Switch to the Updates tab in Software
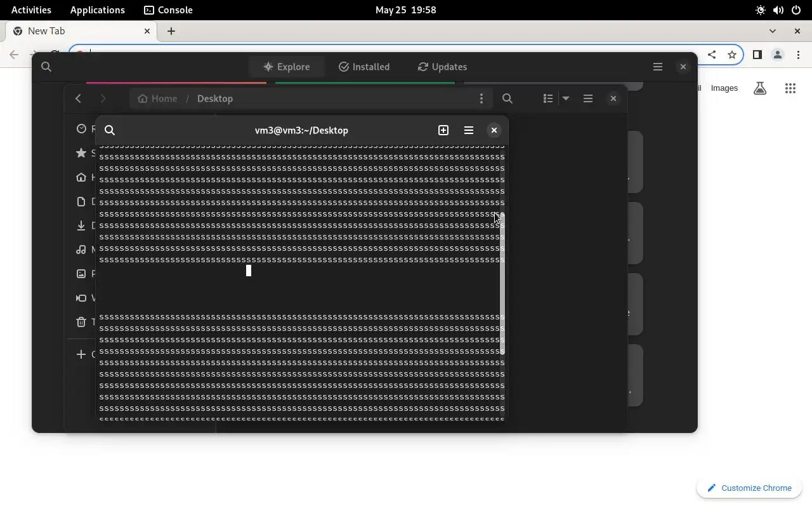812x508 pixels. tap(442, 67)
